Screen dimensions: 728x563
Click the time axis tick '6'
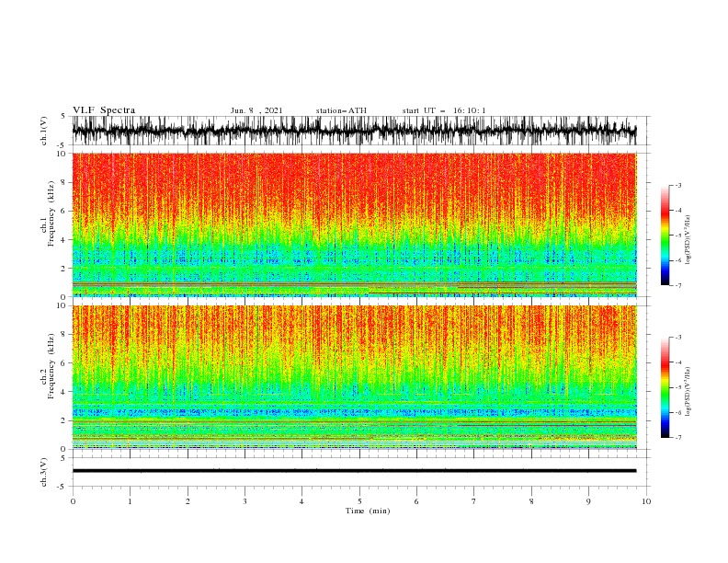416,501
